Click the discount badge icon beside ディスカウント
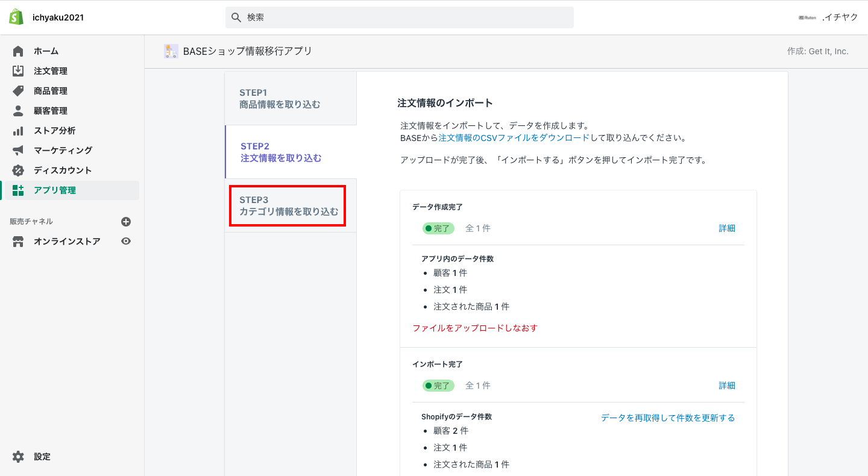 coord(18,170)
